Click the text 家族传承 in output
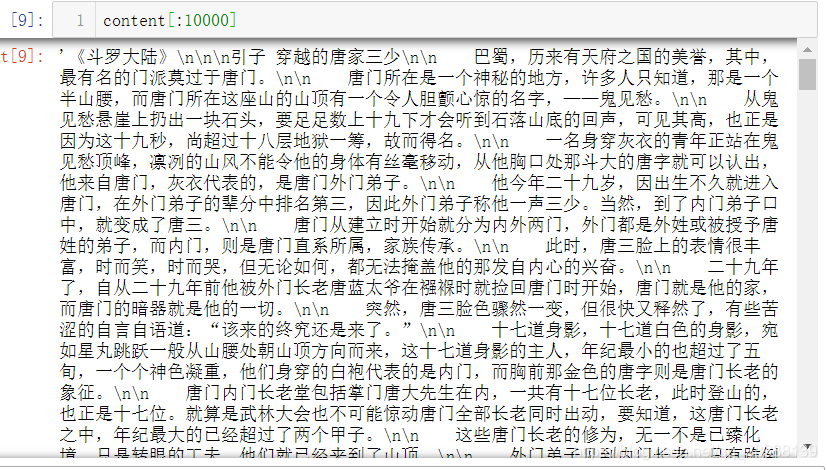The width and height of the screenshot is (827, 470). pos(418,246)
